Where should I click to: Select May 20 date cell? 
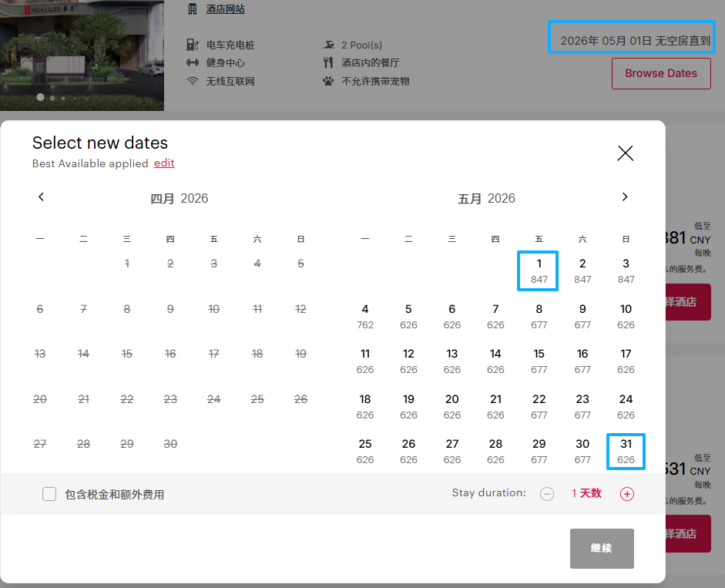pos(452,406)
